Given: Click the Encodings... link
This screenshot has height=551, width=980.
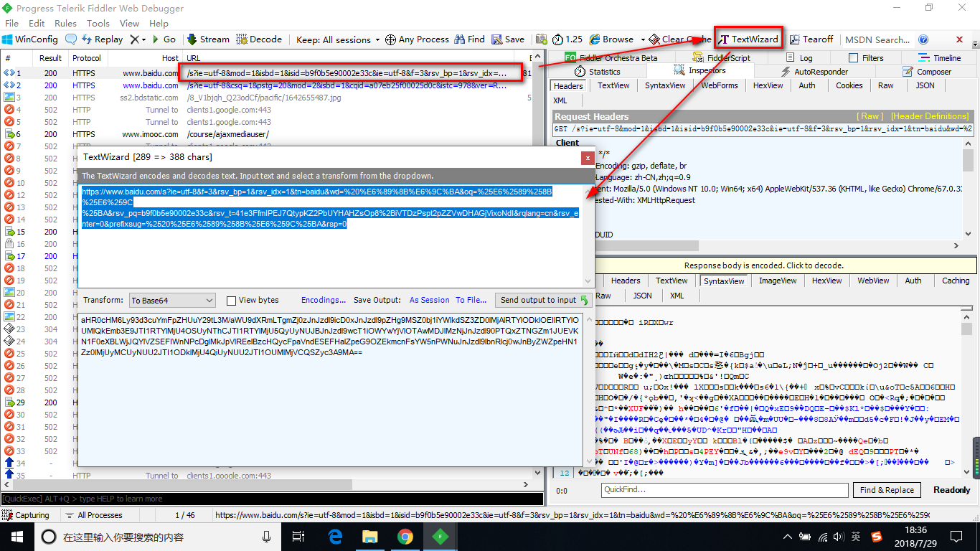Looking at the screenshot, I should tap(323, 301).
